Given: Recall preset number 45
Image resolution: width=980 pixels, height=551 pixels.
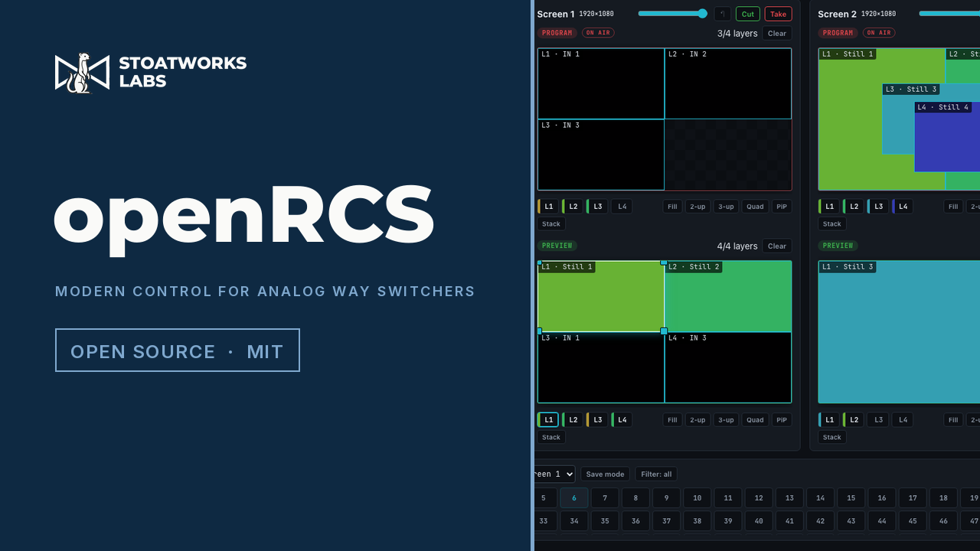Looking at the screenshot, I should tap(913, 521).
